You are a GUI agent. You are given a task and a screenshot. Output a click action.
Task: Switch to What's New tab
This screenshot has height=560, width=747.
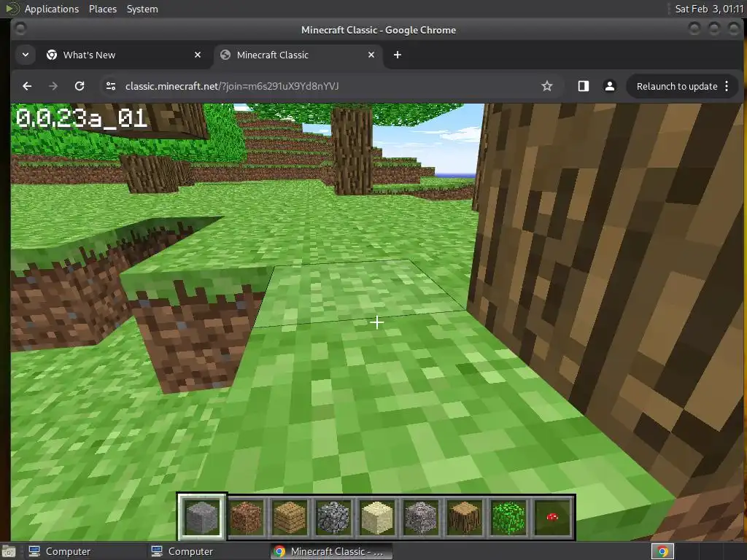[124, 55]
